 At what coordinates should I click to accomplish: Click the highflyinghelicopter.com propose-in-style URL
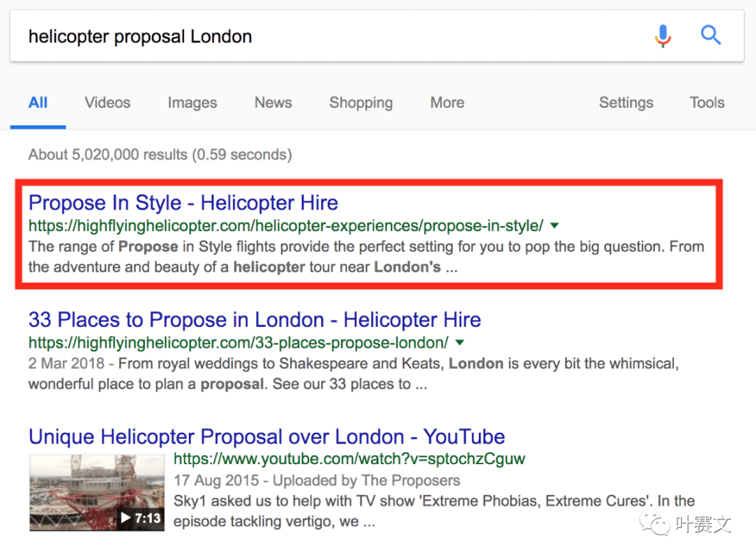286,225
